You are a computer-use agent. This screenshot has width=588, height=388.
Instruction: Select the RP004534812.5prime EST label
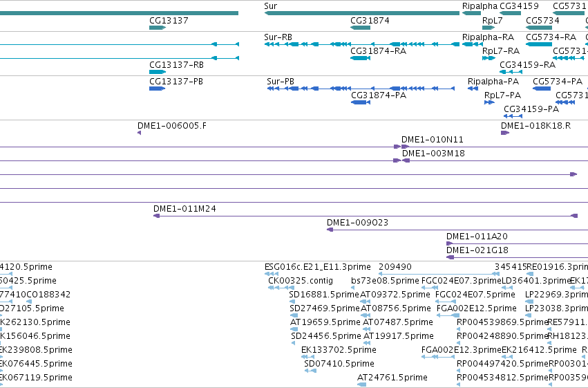point(502,378)
